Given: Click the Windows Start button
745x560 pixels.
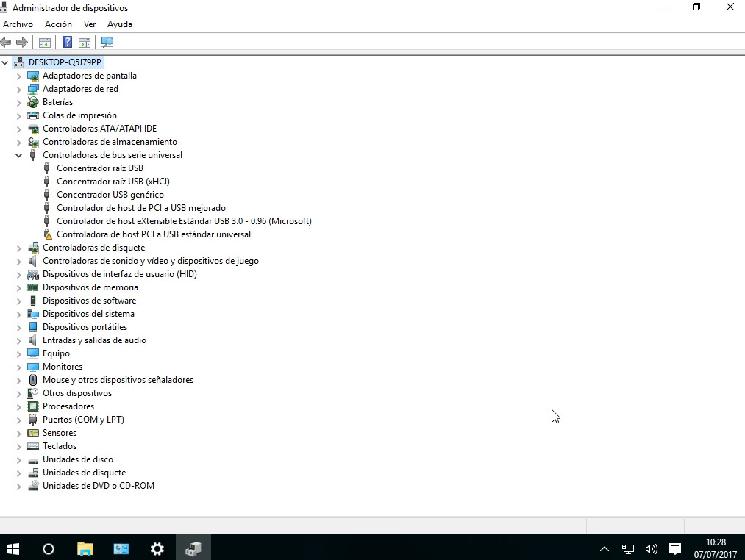Looking at the screenshot, I should click(x=13, y=549).
